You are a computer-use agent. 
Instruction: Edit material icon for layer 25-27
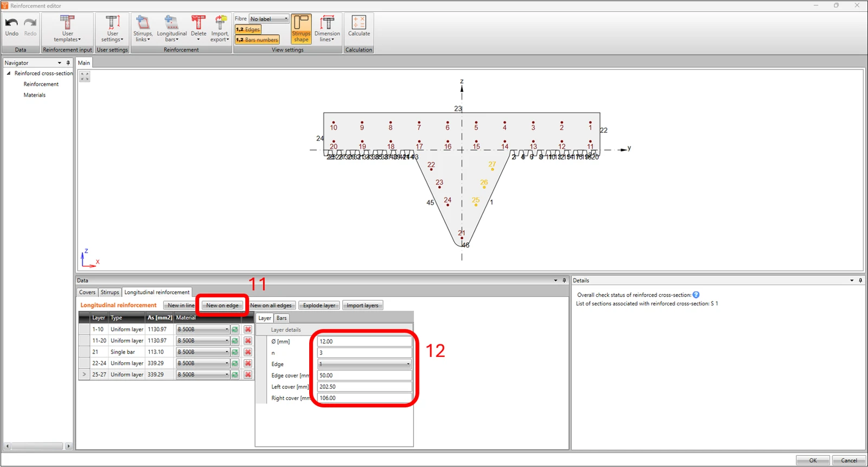tap(235, 375)
